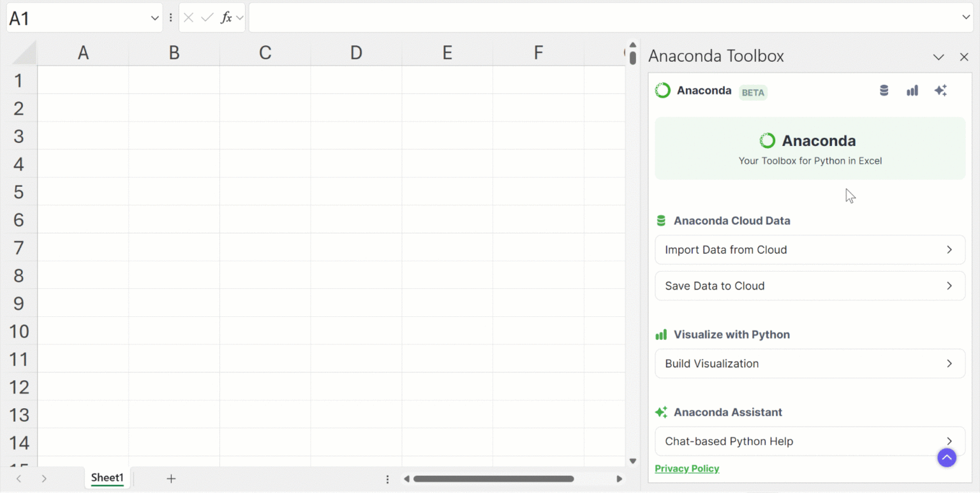This screenshot has width=980, height=493.
Task: Cancel formula entry with the X icon
Action: (x=188, y=18)
